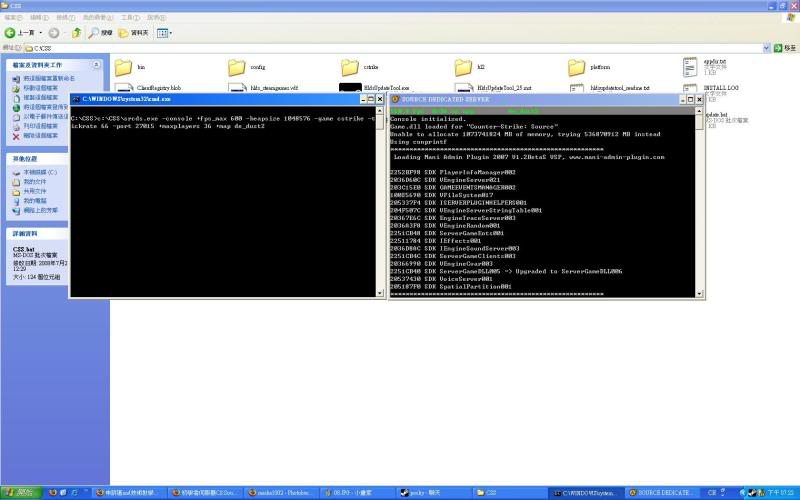Click the My Documents link in Other Places
Viewport: 800px width, 500px height.
[x=33, y=182]
